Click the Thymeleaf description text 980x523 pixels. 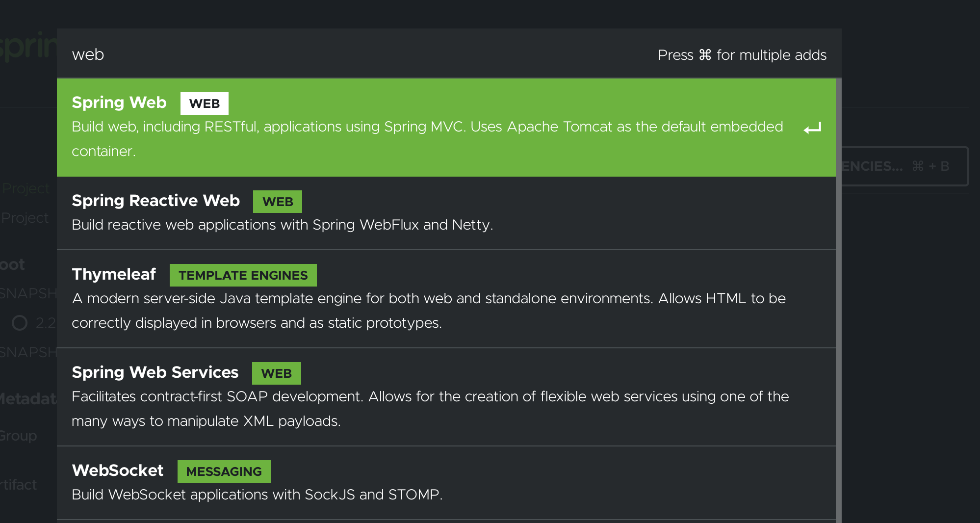[x=429, y=311]
